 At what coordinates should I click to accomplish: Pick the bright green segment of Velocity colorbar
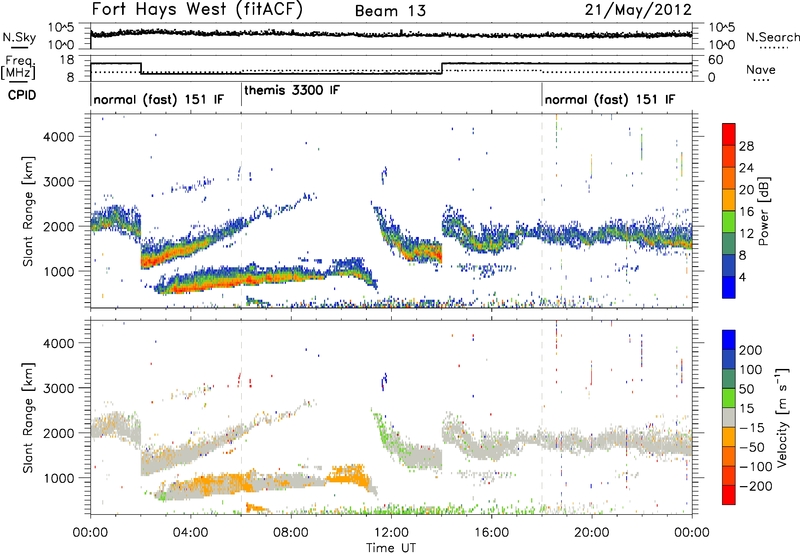click(729, 398)
